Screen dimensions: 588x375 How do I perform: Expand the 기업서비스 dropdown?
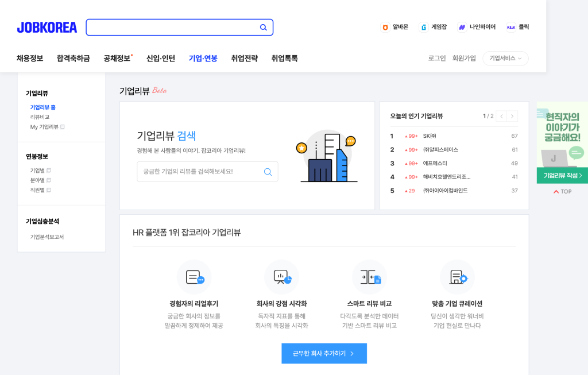[505, 59]
